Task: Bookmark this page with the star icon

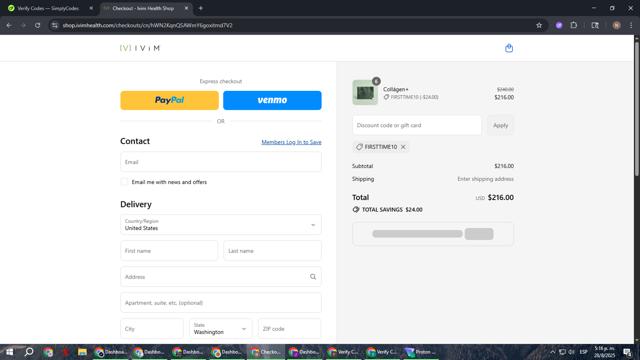Action: point(539,25)
